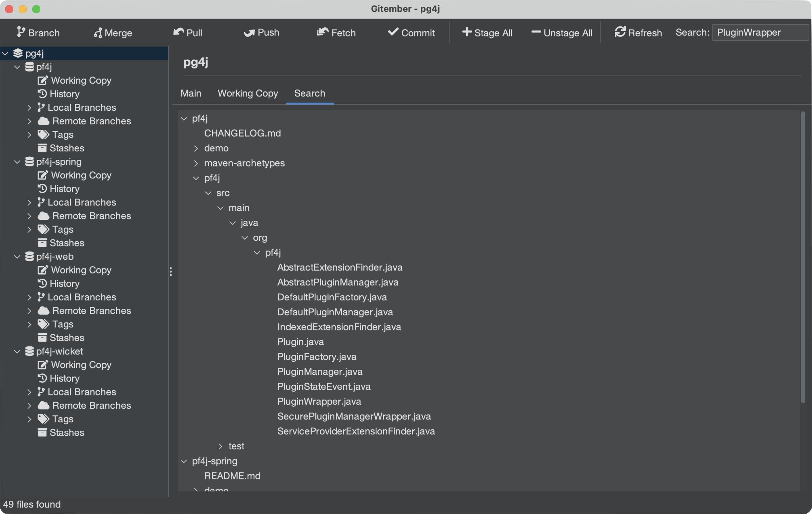Click Tags icon under pf4j
The width and height of the screenshot is (812, 514).
tap(43, 134)
